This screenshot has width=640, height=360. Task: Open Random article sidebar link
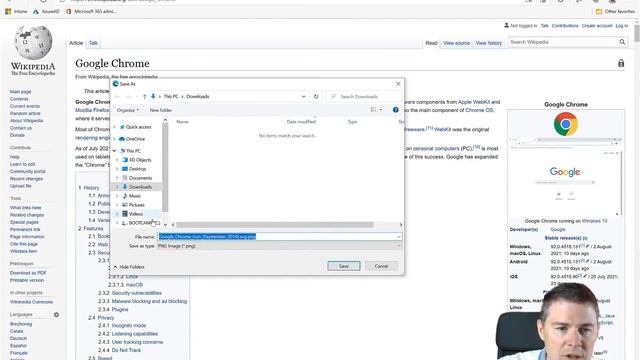pos(25,113)
